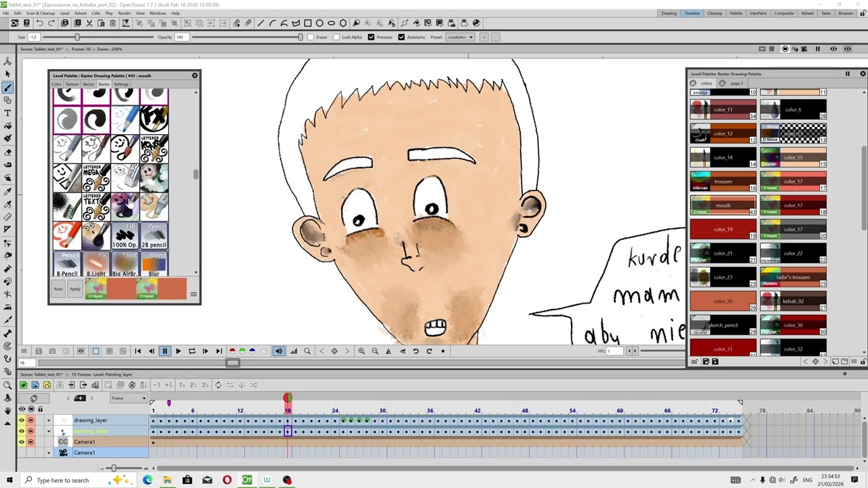Select the B-Pencil brush thumbnail

tap(67, 264)
